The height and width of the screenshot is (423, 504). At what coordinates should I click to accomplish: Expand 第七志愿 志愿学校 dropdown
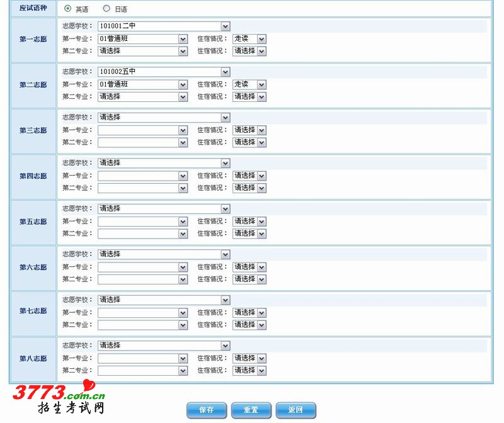pyautogui.click(x=164, y=300)
